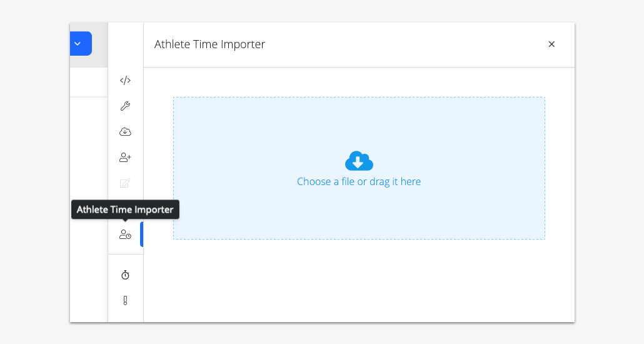Click the add user icon

point(125,158)
